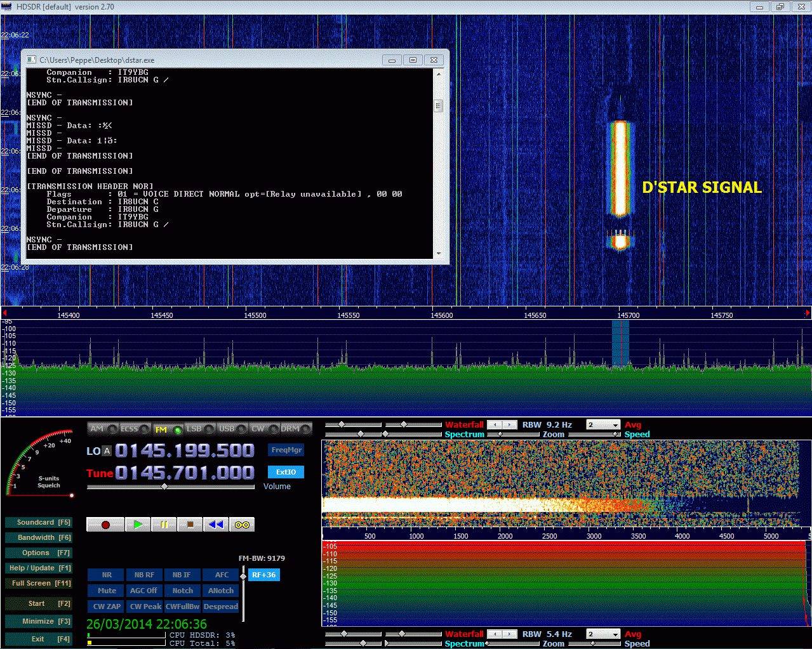
Task: Enable the ANotch auto notch
Action: pyautogui.click(x=221, y=591)
